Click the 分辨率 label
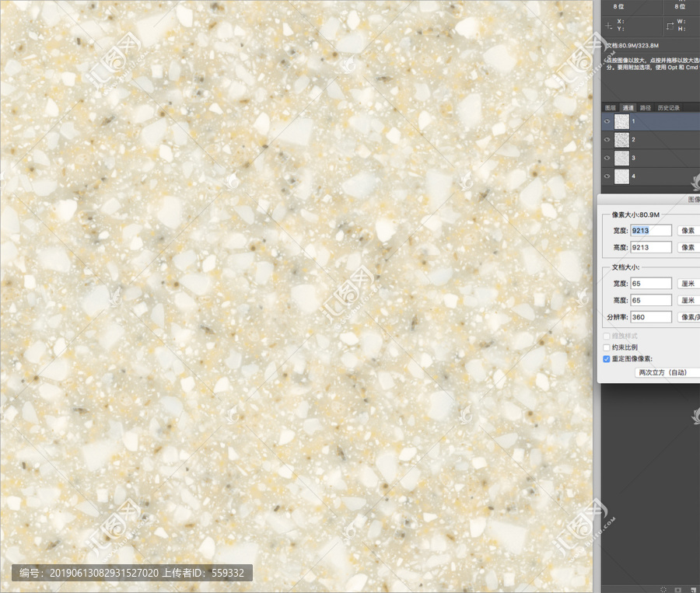The height and width of the screenshot is (593, 700). (x=618, y=317)
